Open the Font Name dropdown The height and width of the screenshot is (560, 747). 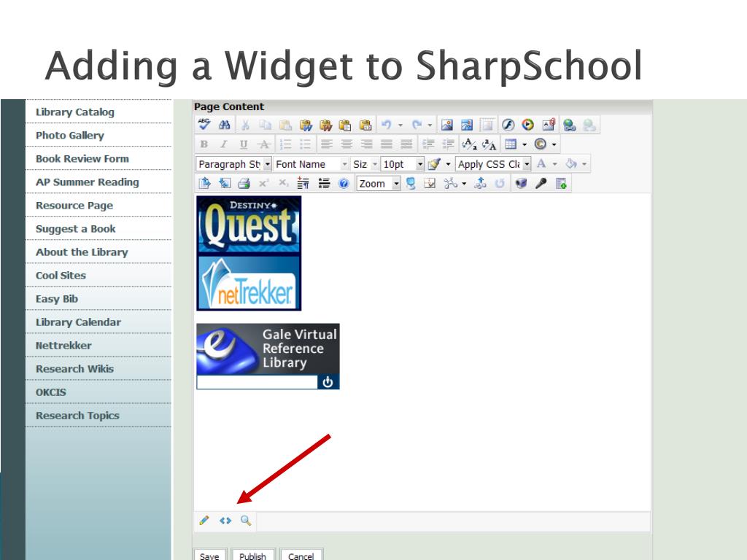coord(311,164)
